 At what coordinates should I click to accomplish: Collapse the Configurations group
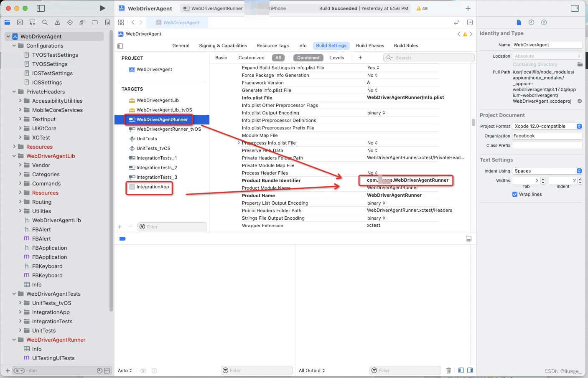pos(14,46)
